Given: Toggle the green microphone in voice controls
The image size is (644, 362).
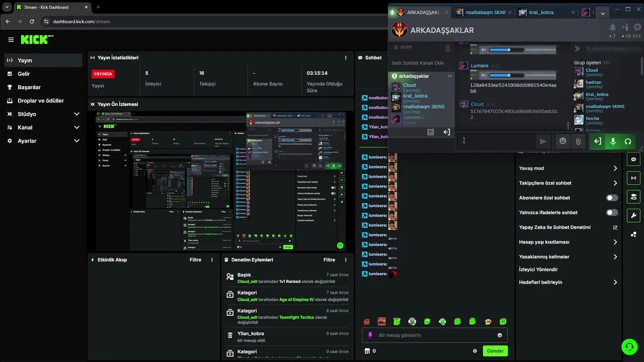Looking at the screenshot, I should [x=613, y=141].
